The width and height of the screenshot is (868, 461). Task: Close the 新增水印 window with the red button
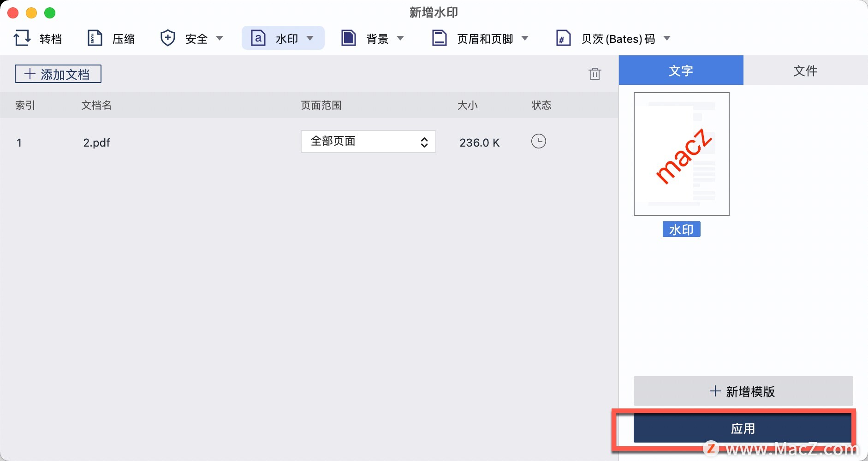[x=13, y=13]
